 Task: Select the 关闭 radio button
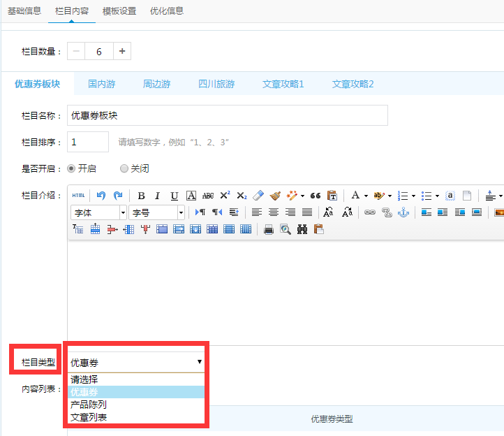click(124, 168)
